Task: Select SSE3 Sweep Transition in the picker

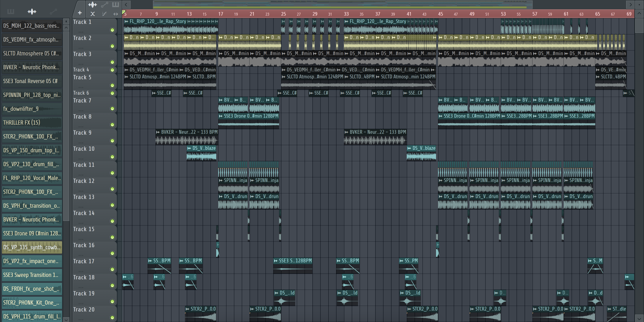Action: coord(32,275)
